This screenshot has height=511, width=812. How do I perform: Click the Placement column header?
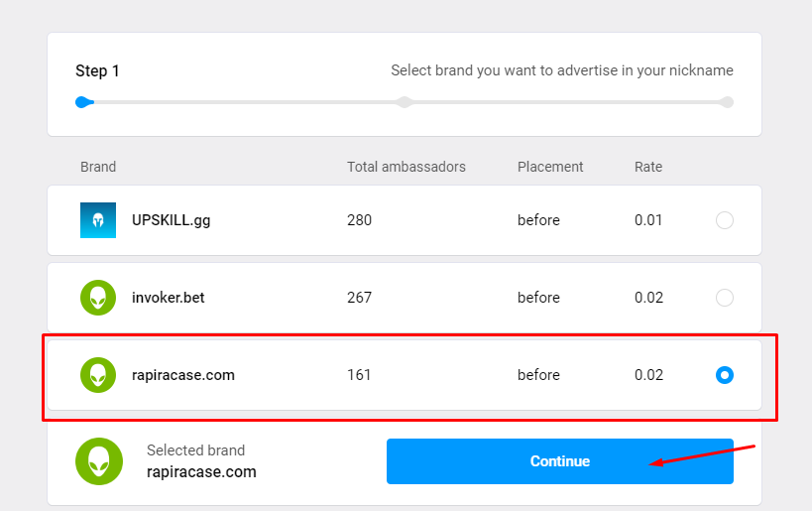click(550, 167)
